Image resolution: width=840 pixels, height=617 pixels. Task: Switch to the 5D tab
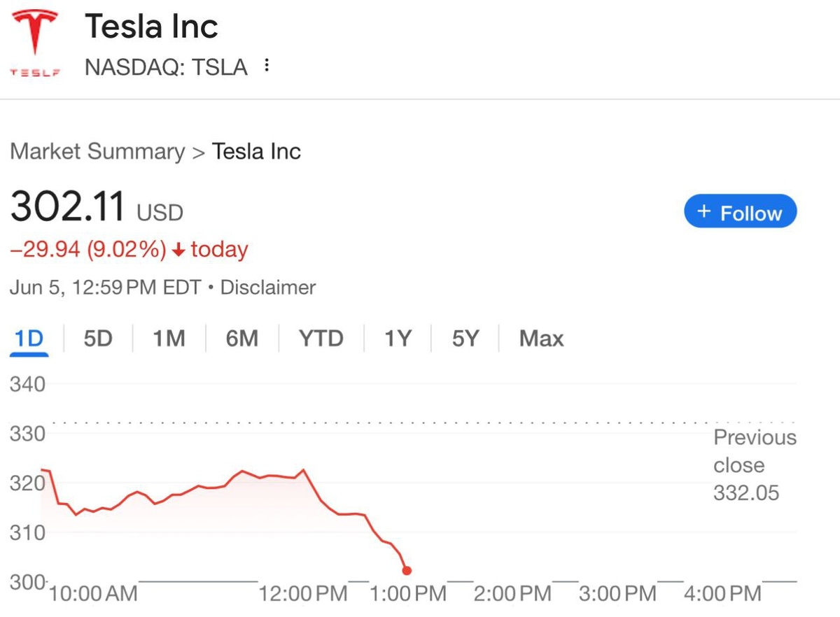pyautogui.click(x=97, y=339)
